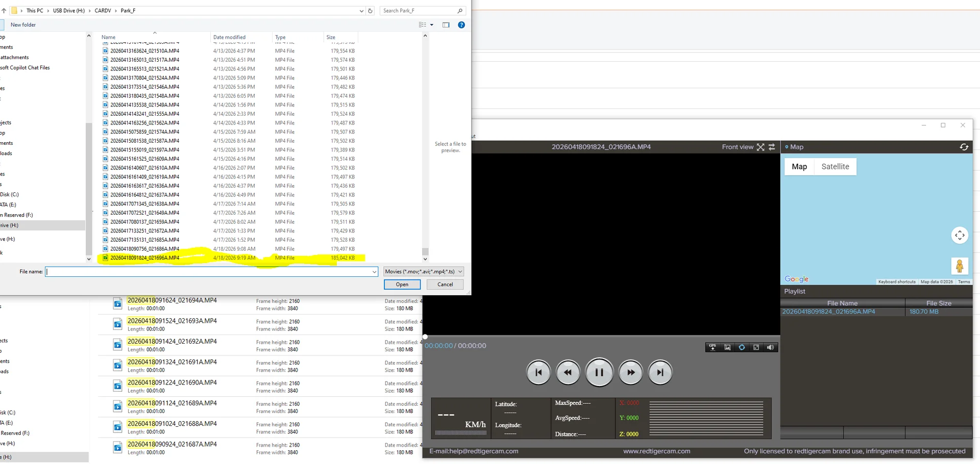Viewport: 980px width, 464px height.
Task: Select the Map view tab
Action: pyautogui.click(x=799, y=167)
